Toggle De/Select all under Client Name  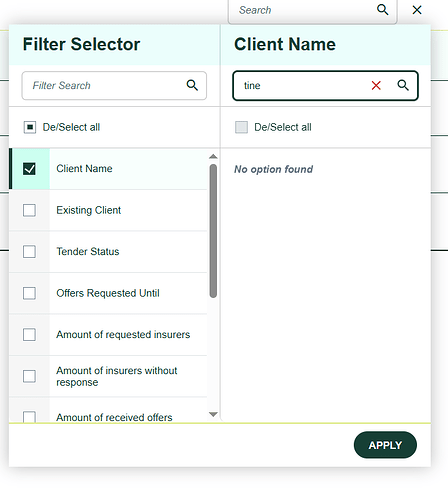coord(241,127)
